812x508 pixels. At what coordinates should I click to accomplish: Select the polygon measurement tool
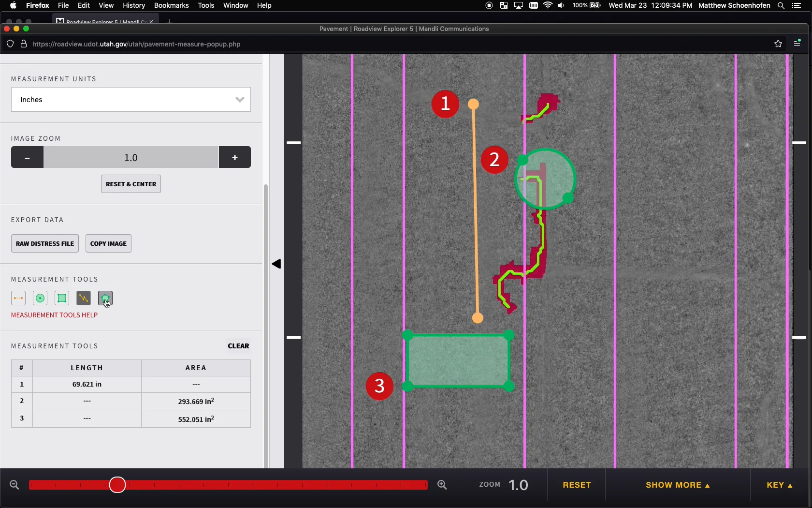click(105, 299)
